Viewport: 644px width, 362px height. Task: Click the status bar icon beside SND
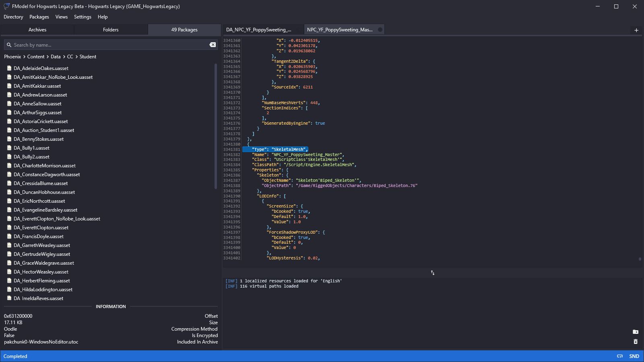pyautogui.click(x=620, y=356)
